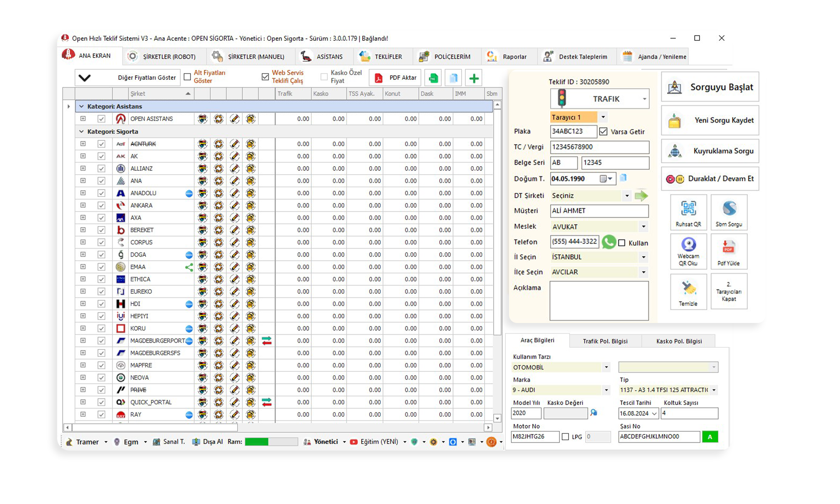Check the Kasko Özel Fiyat box
Image resolution: width=840 pixels, height=504 pixels.
[x=324, y=77]
